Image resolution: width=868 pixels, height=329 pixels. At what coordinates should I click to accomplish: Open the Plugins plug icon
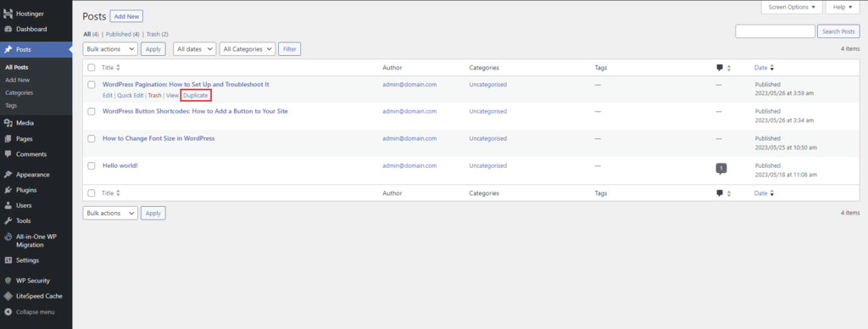[x=8, y=190]
